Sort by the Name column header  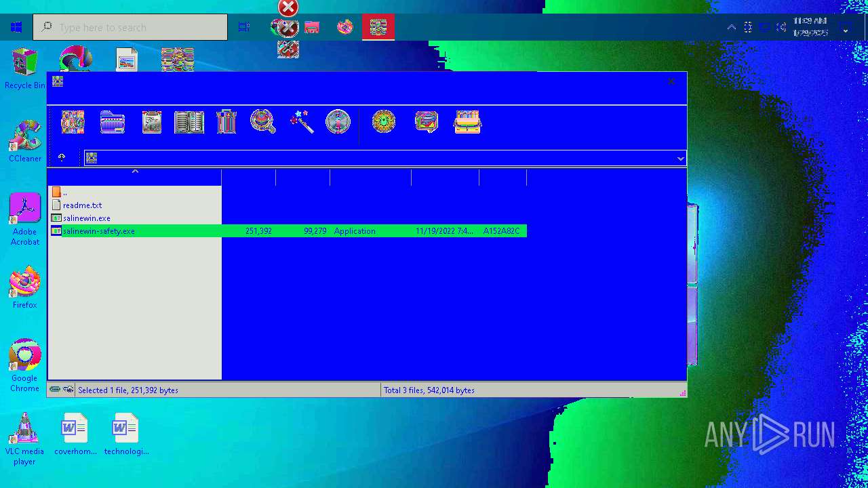(135, 178)
